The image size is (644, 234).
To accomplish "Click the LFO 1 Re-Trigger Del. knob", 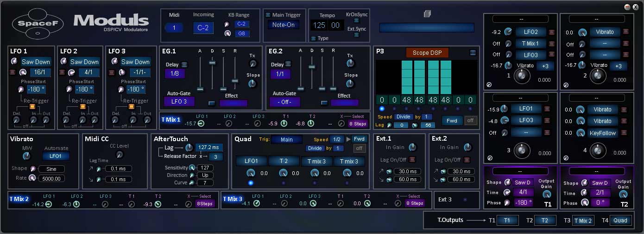I will (x=16, y=120).
